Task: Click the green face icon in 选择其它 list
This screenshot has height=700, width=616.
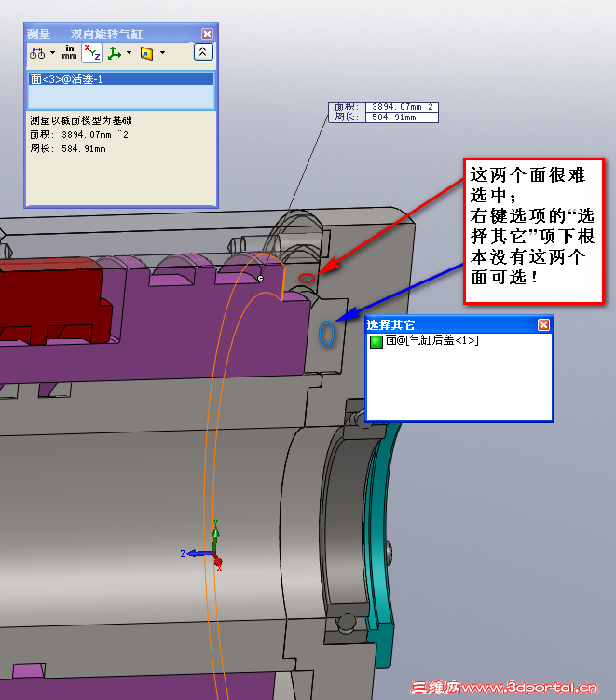Action: pos(376,341)
